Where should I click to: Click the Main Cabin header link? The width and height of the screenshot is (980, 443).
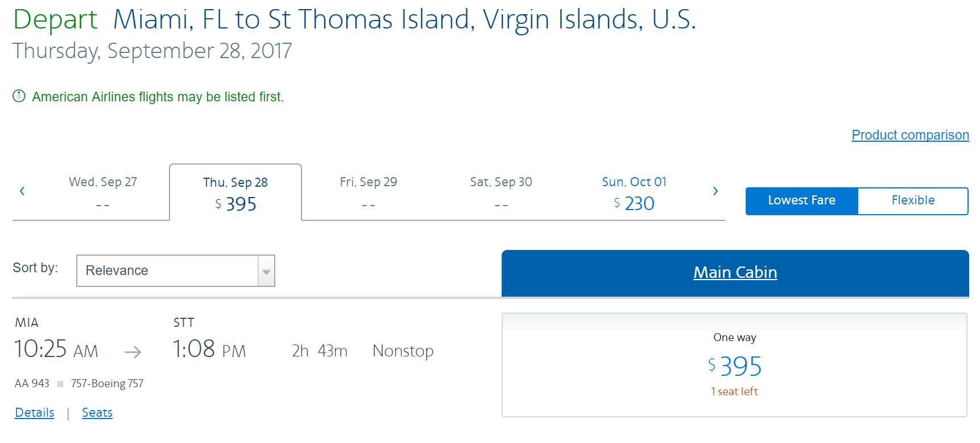coord(735,272)
